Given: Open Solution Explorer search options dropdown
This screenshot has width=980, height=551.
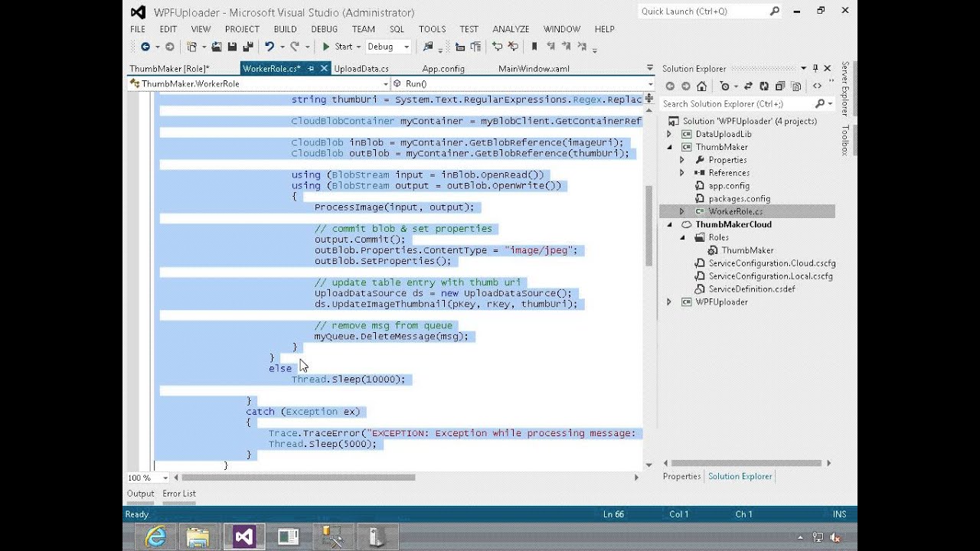Looking at the screenshot, I should [830, 104].
